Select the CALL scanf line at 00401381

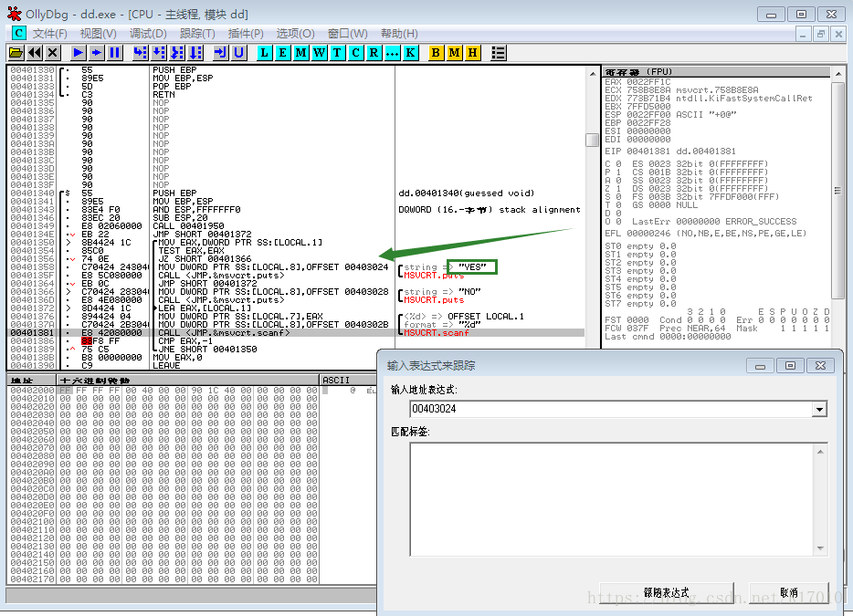296,333
